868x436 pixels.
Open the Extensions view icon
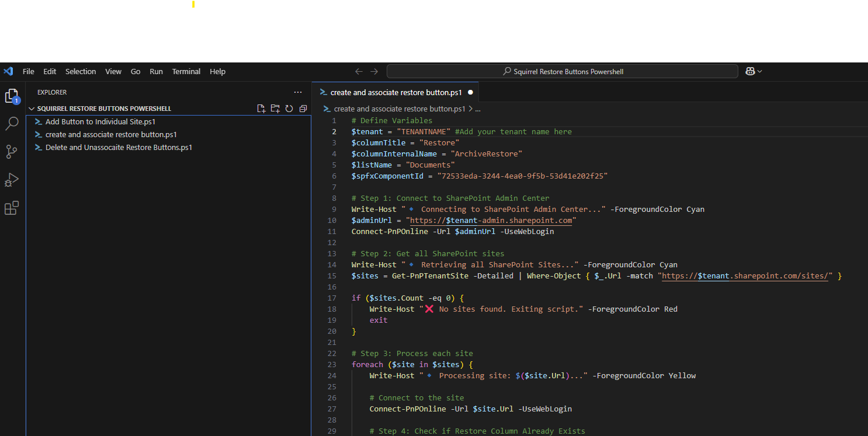pyautogui.click(x=12, y=208)
